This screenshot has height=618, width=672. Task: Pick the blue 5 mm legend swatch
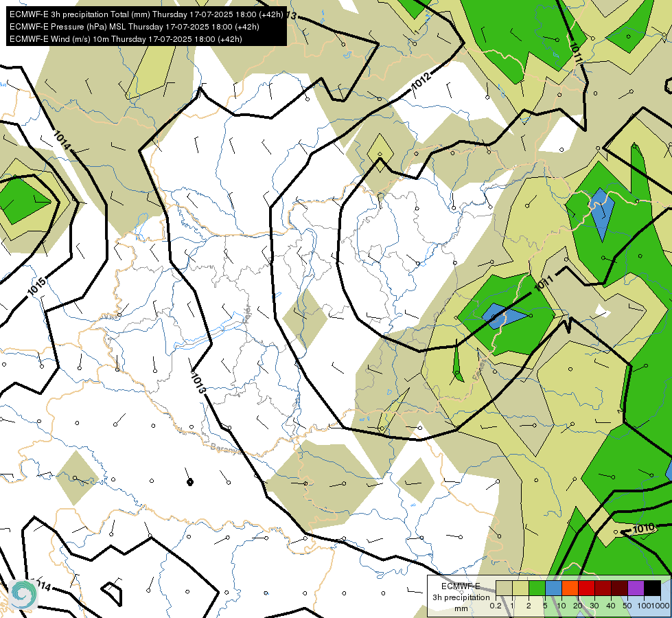(x=553, y=588)
